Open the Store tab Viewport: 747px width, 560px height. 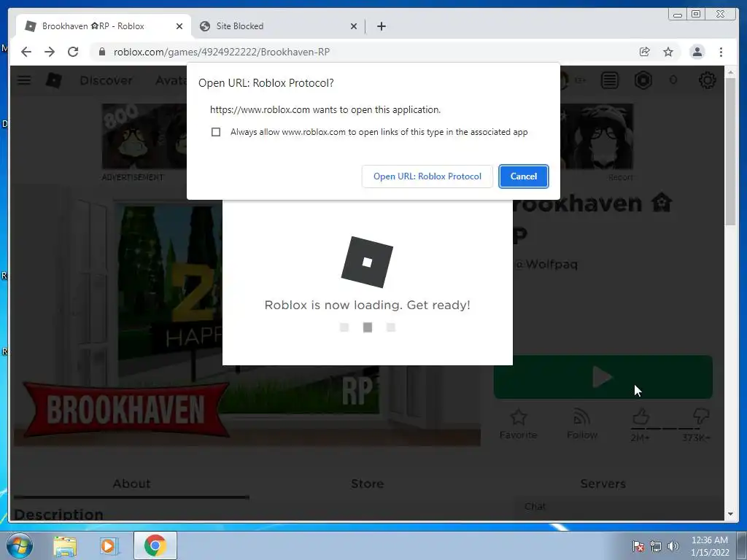point(368,484)
